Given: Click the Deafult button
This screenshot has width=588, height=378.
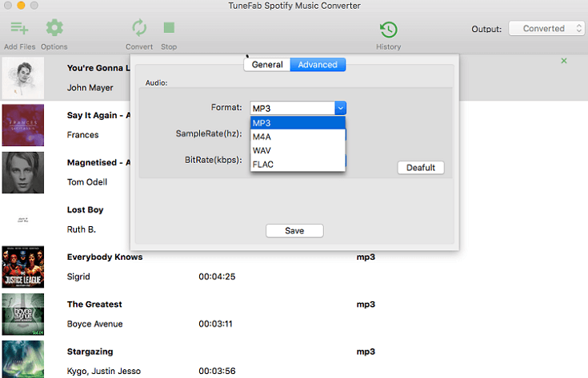Looking at the screenshot, I should pyautogui.click(x=421, y=168).
